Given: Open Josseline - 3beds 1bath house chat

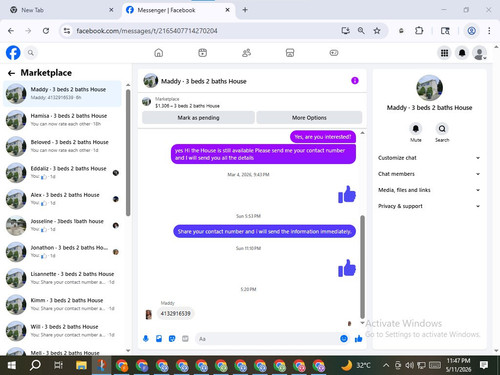Looking at the screenshot, I should [63, 225].
